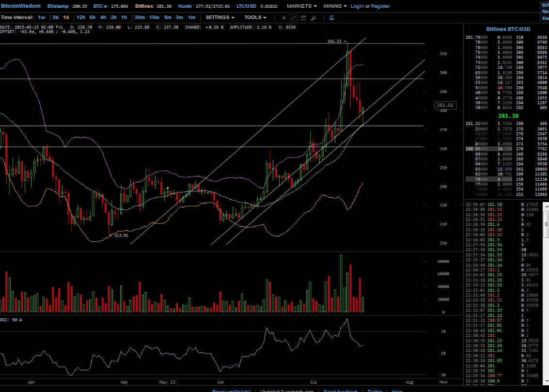The image size is (549, 392).
Task: Click the ask row with amount 18.760
Action: pos(489,67)
